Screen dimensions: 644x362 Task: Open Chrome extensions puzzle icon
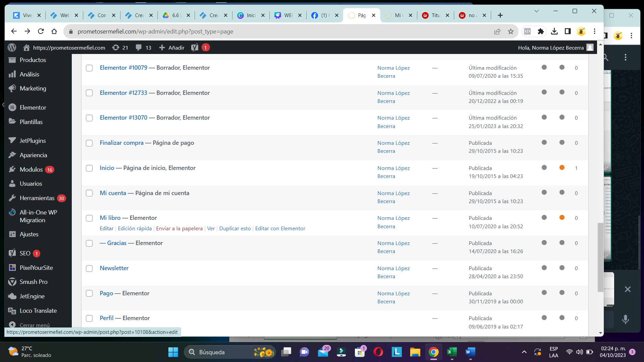click(541, 31)
